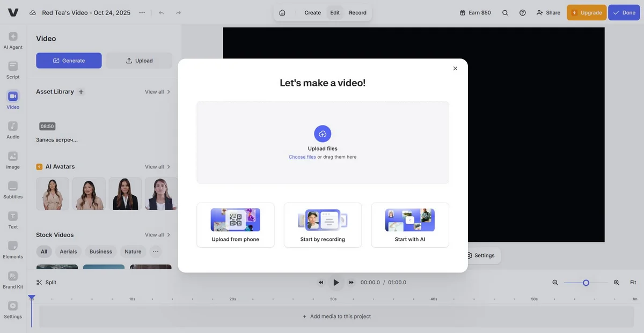Filter stock videos by Business

pos(101,251)
